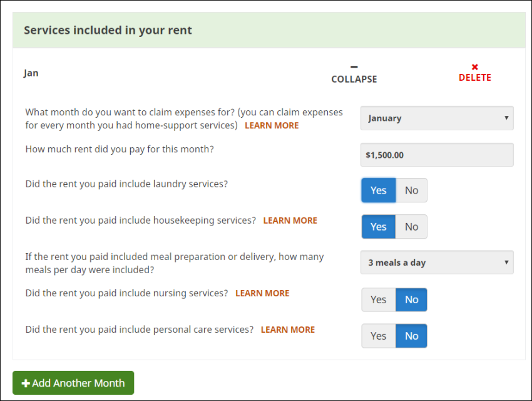Choose Yes for housekeeping services
532x401 pixels.
coord(378,227)
